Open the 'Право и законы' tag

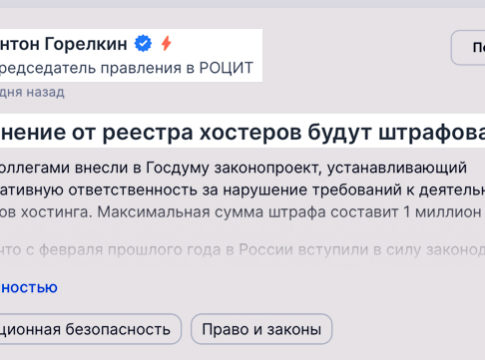point(261,329)
